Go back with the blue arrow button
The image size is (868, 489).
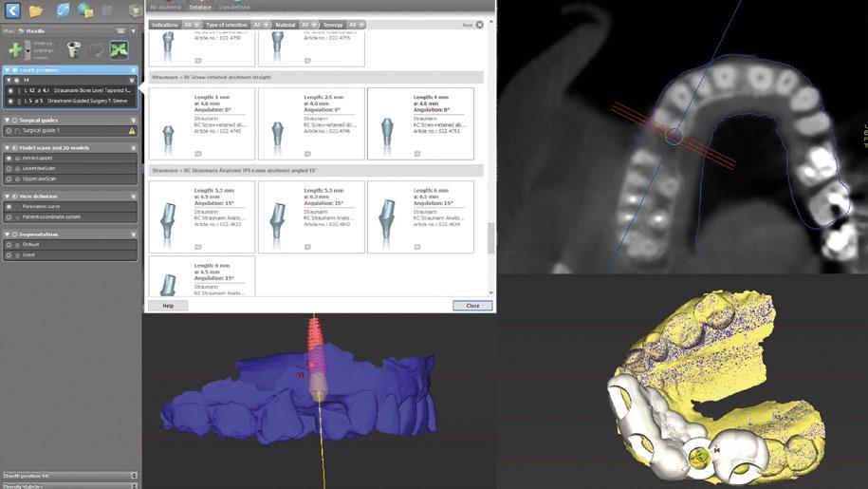12,9
